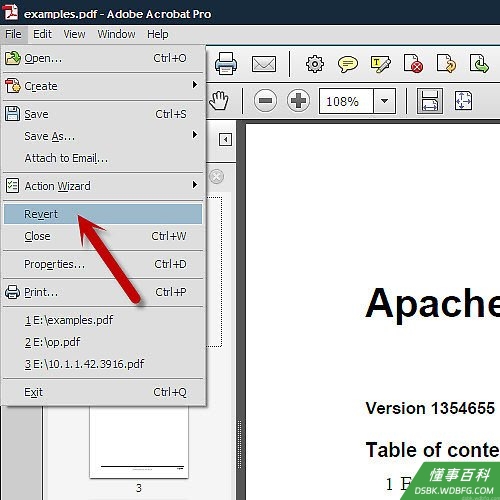Click the fit one full page icon

point(463,101)
